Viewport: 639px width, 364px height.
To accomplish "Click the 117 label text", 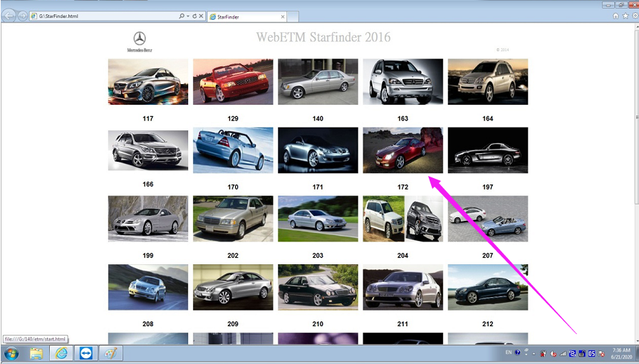I will (x=148, y=119).
